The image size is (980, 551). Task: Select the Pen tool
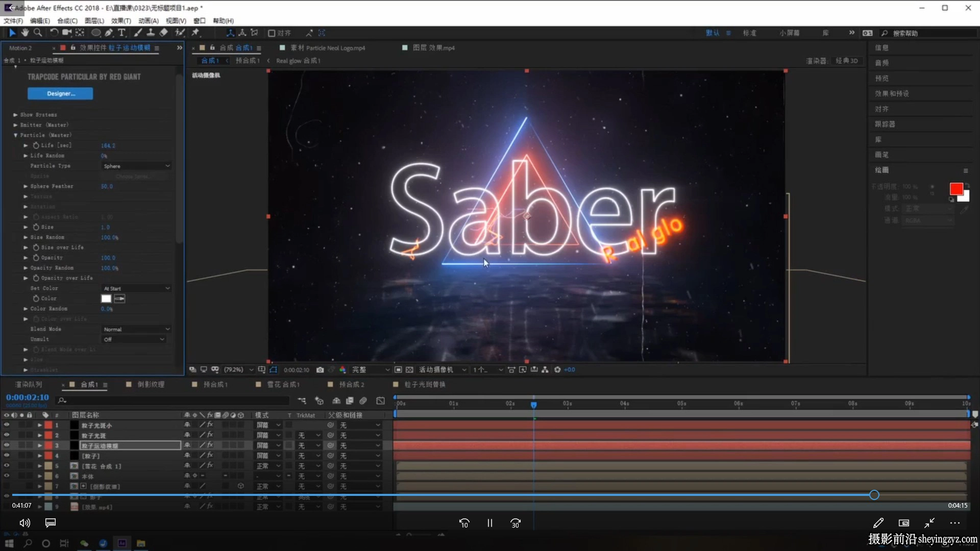pos(109,33)
